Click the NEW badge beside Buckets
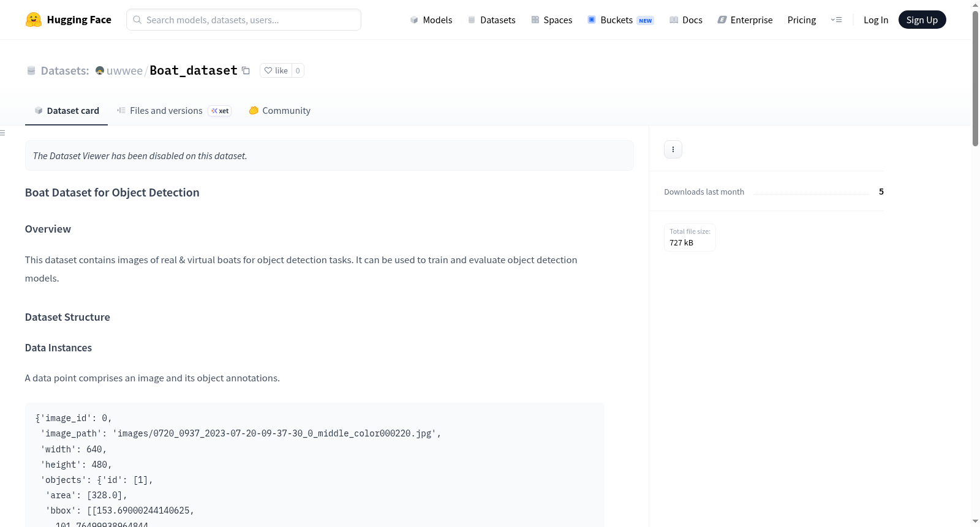The height and width of the screenshot is (527, 980). (x=646, y=20)
